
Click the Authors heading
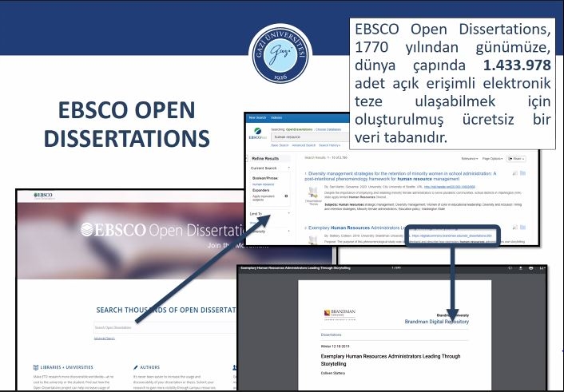pos(149,367)
